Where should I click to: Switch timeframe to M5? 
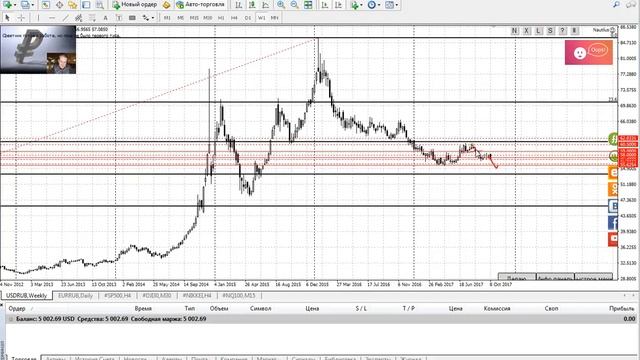[x=180, y=18]
